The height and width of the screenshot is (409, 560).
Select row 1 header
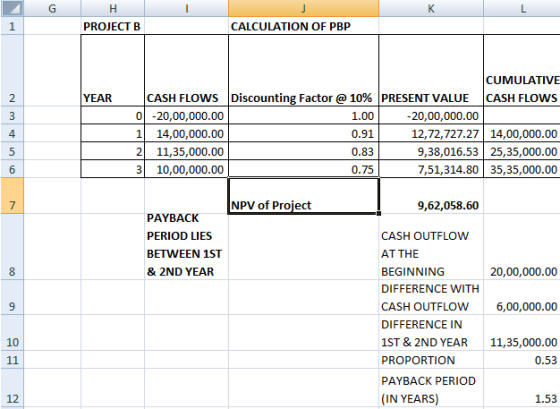point(12,26)
